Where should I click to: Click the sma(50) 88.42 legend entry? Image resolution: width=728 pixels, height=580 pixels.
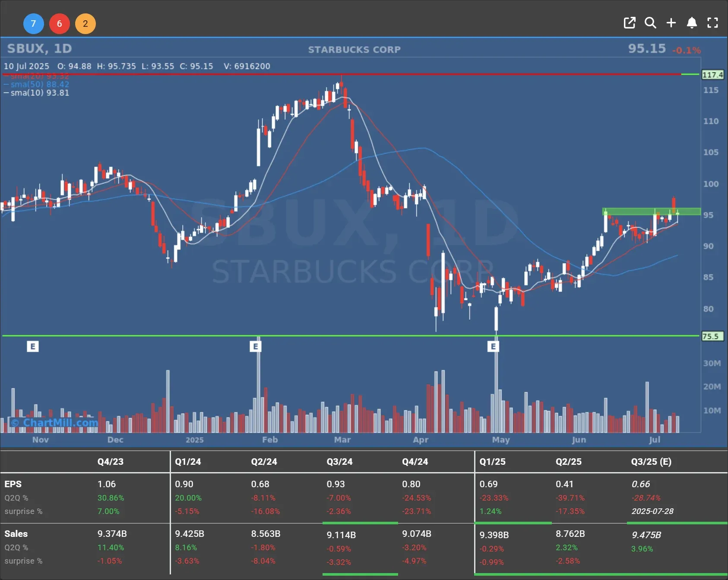(x=36, y=85)
